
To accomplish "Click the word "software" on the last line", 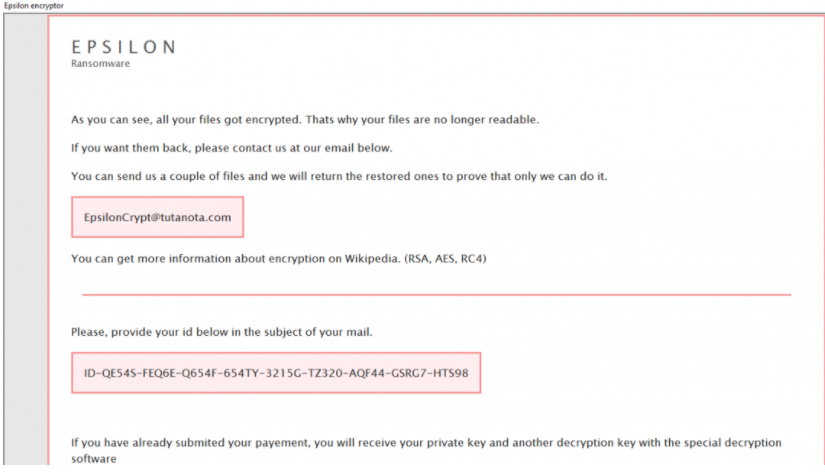I will tap(94, 459).
